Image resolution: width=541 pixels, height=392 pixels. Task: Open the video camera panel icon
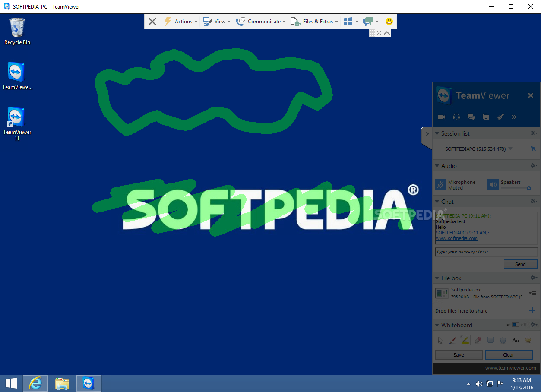tap(442, 117)
